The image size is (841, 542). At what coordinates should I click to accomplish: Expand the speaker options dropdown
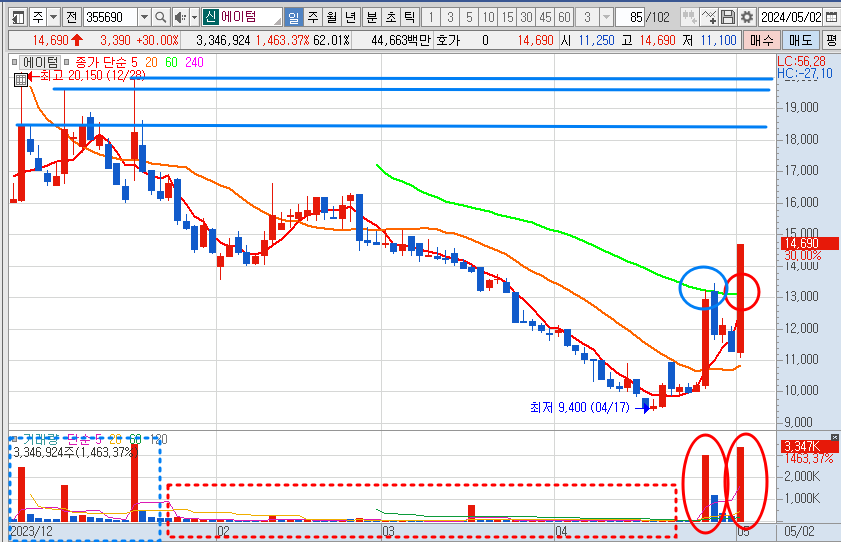(194, 18)
